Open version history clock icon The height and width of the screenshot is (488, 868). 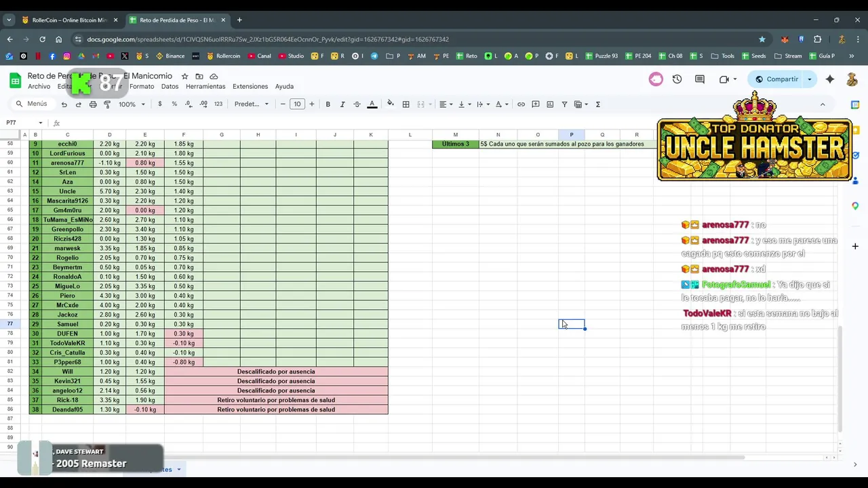pyautogui.click(x=677, y=79)
